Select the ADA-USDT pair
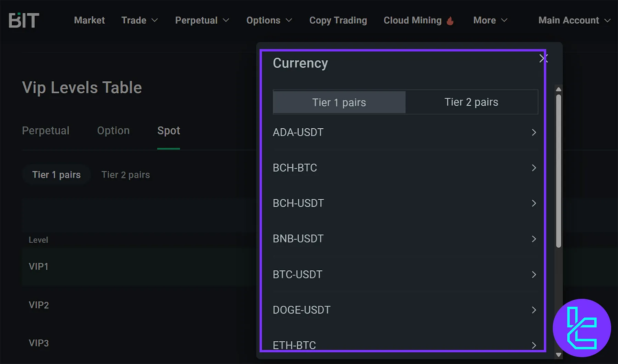The image size is (618, 364). tap(405, 132)
